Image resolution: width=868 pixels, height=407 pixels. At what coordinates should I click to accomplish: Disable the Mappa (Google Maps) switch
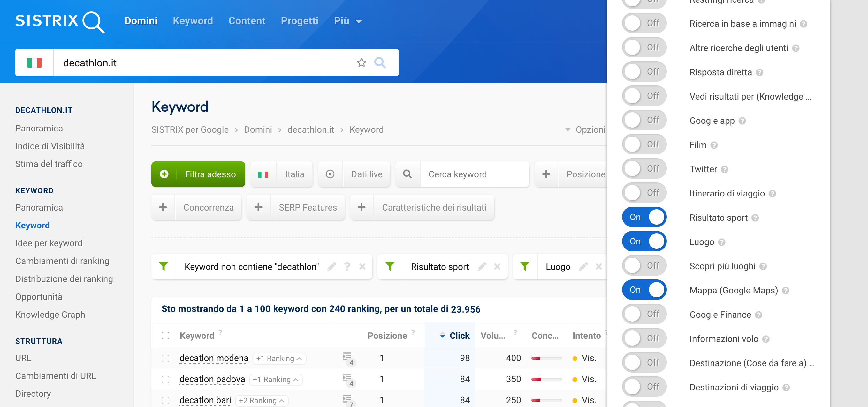click(644, 290)
